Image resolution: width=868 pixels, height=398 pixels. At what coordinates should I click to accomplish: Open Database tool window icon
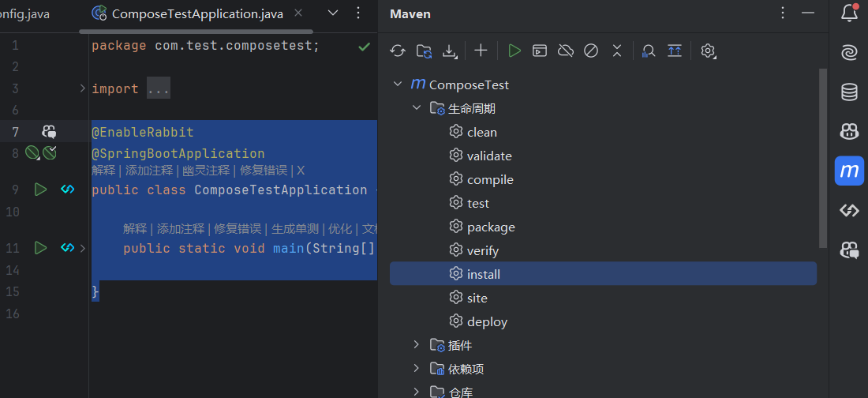point(849,92)
